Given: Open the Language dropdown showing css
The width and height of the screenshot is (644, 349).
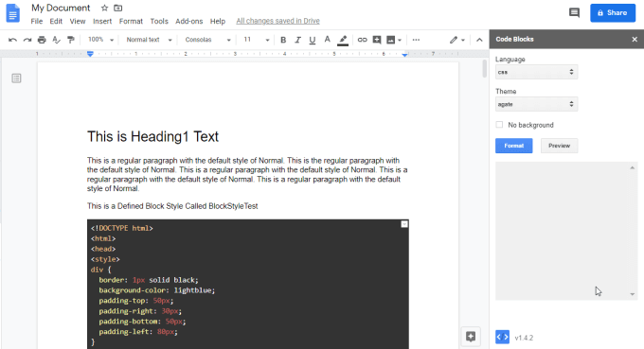Looking at the screenshot, I should click(536, 72).
